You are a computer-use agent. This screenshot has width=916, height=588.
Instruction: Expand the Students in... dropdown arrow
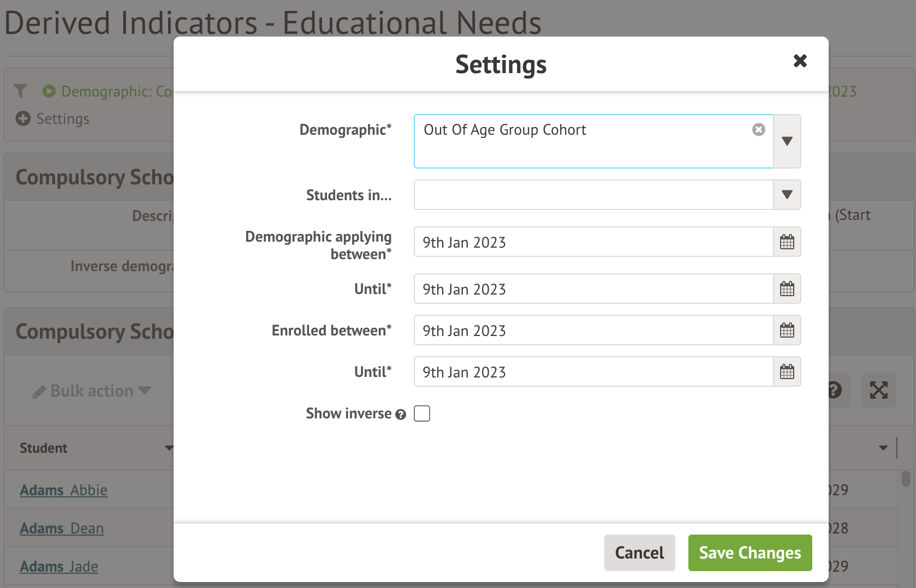pos(787,195)
